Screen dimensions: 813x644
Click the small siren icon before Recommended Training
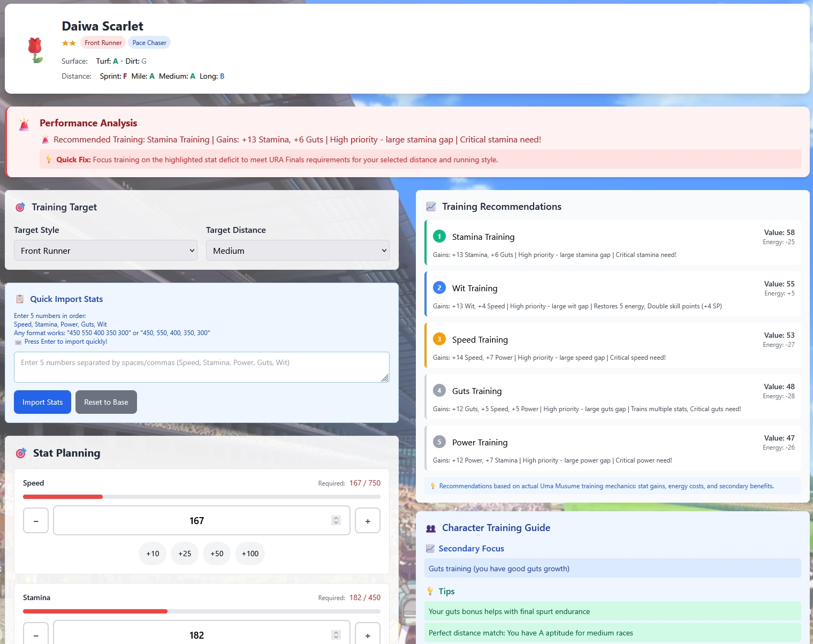coord(45,140)
